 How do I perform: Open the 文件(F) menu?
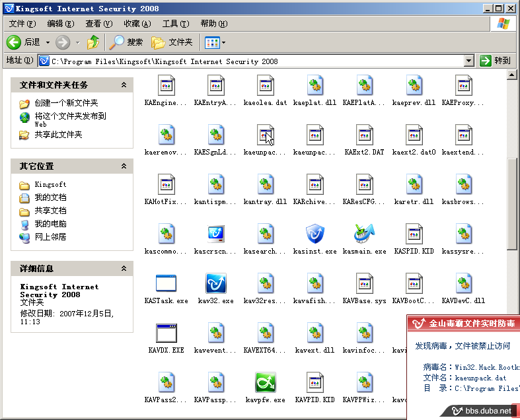point(22,24)
